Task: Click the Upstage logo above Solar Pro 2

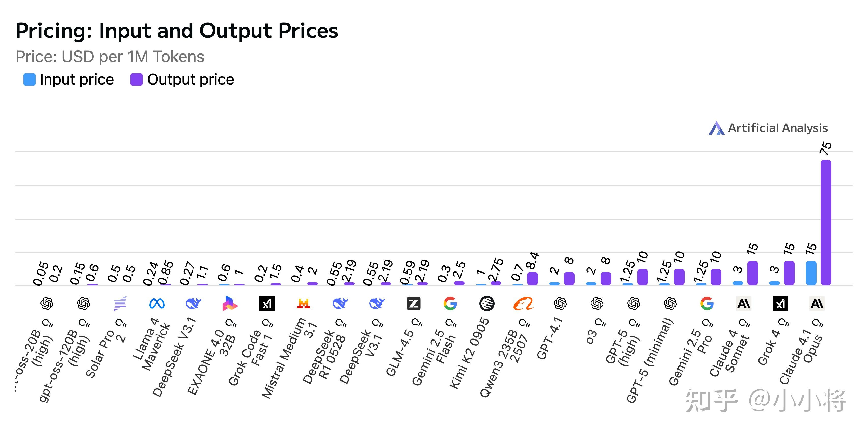Action: (x=120, y=304)
